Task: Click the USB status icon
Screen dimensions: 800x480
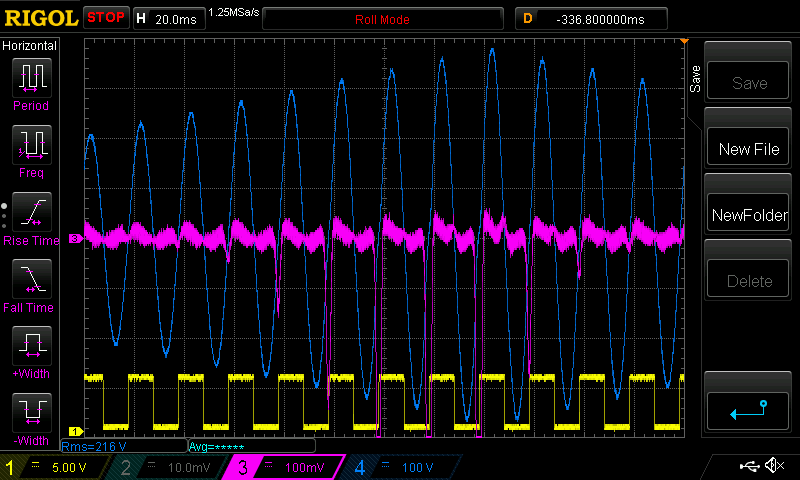Action: (x=749, y=466)
